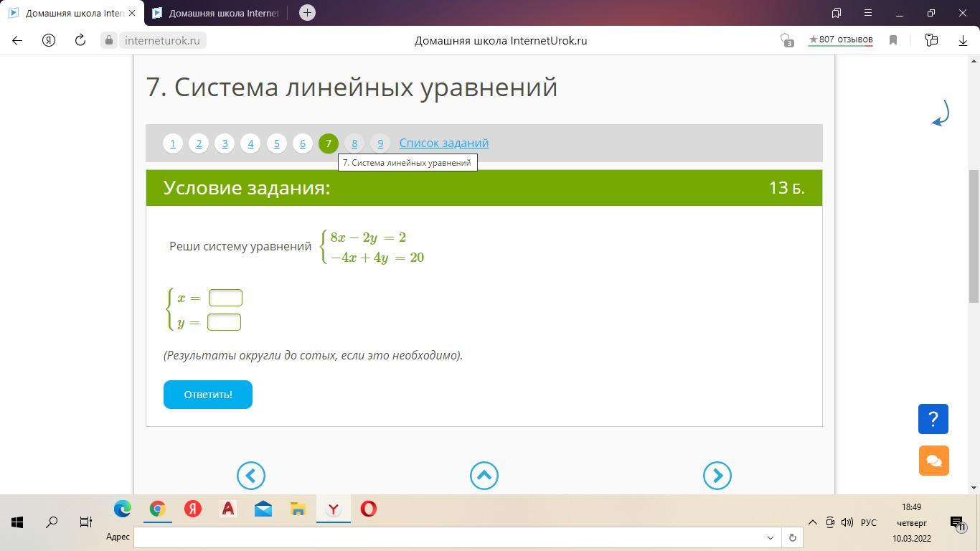Viewport: 980px width, 551px height.
Task: Jump up with the round up-arrow button
Action: click(484, 476)
